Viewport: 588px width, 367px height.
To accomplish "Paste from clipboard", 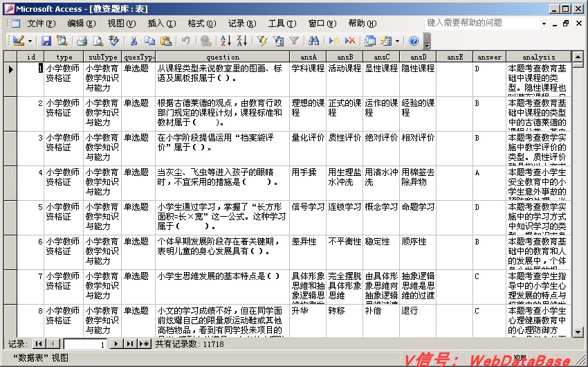I will pyautogui.click(x=166, y=41).
